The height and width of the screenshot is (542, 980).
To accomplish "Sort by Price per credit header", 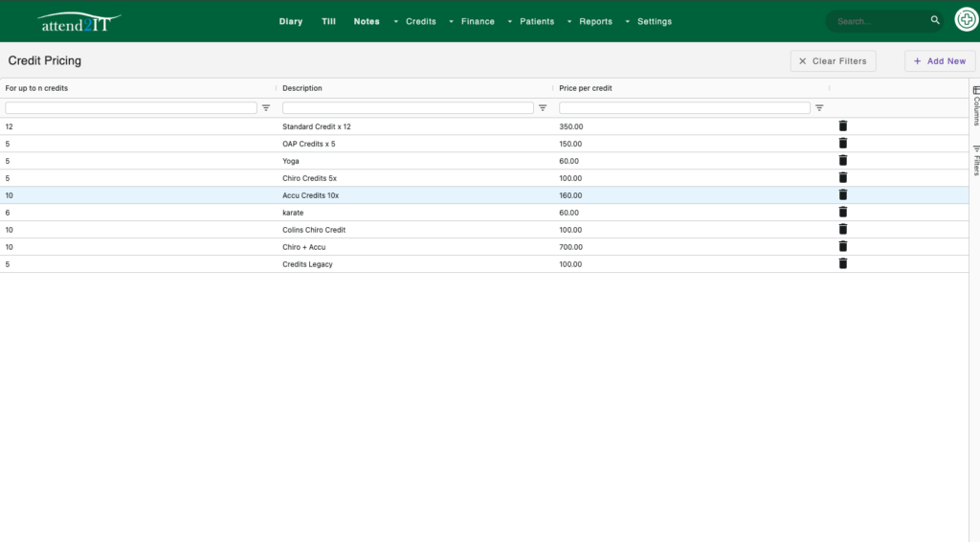I will 585,88.
